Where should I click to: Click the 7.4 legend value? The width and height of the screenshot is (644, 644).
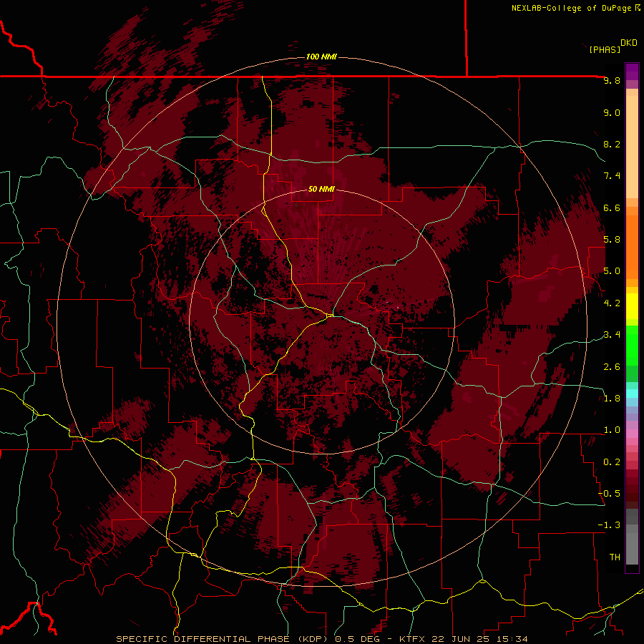tap(612, 176)
